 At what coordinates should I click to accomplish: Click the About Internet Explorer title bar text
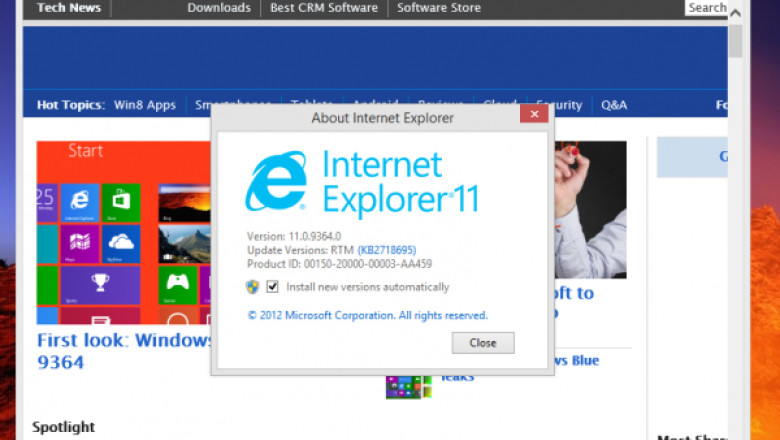(382, 118)
